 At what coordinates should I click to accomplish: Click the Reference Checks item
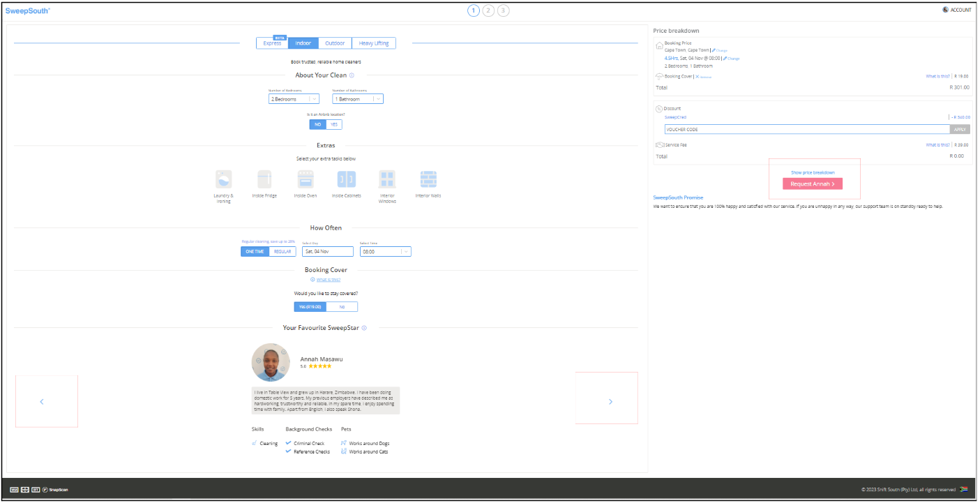[x=308, y=451]
